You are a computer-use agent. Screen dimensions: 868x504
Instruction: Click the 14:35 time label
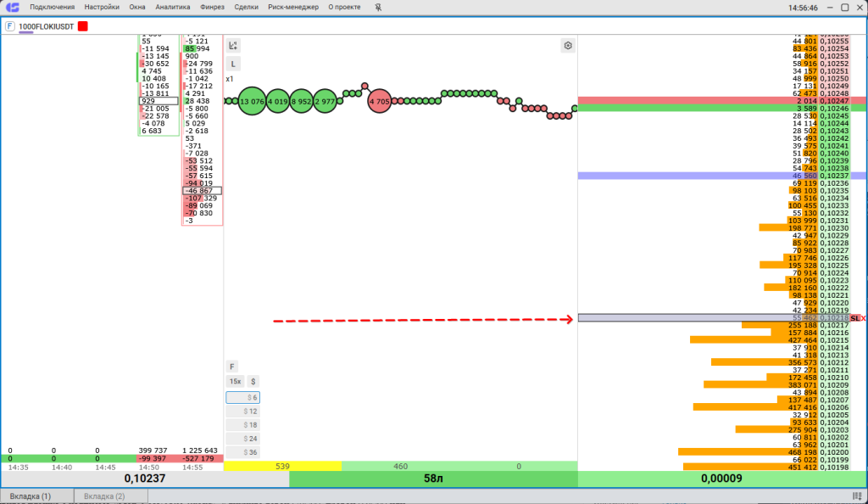click(x=19, y=468)
